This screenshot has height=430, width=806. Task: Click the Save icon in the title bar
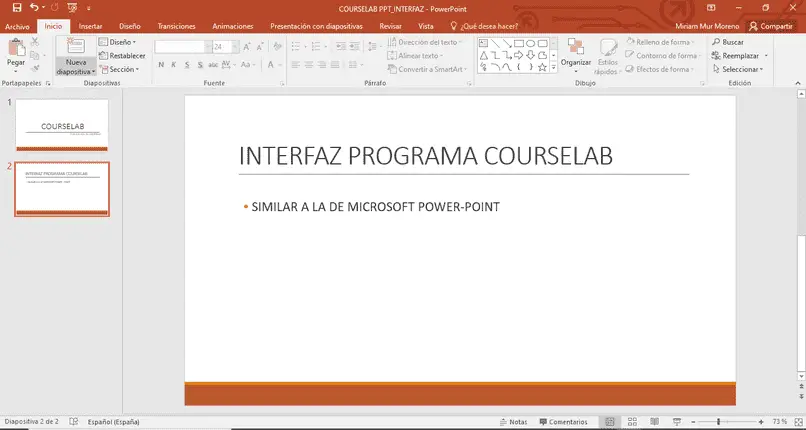pyautogui.click(x=17, y=8)
